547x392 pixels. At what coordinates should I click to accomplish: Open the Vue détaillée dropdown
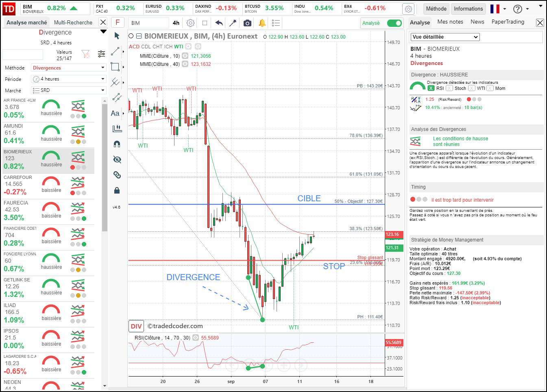(x=445, y=37)
